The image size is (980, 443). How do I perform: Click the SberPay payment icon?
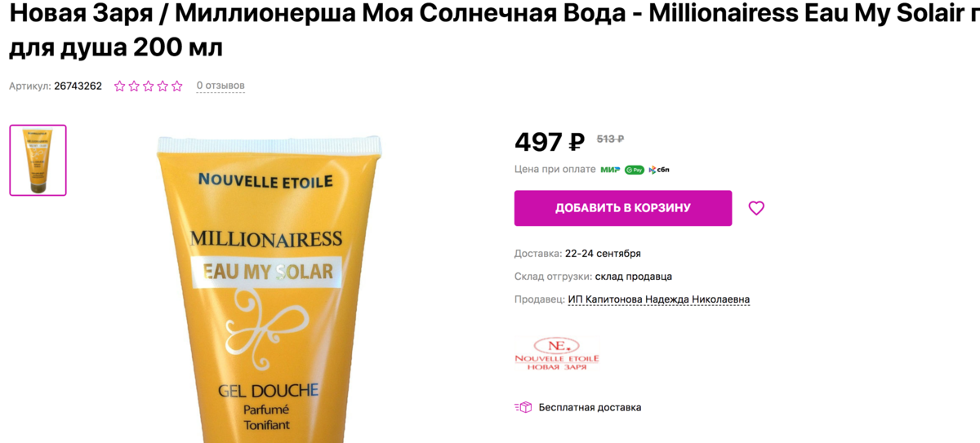coord(635,170)
